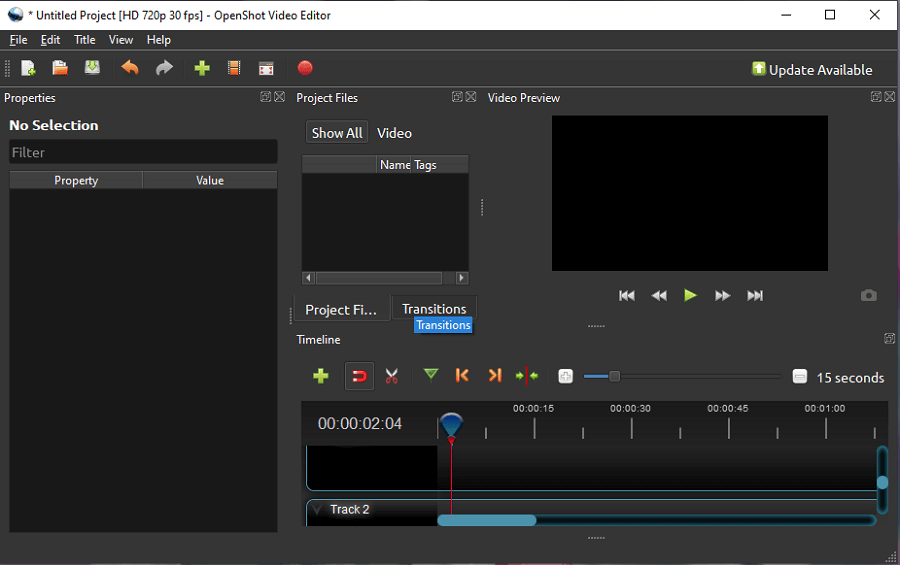900x565 pixels.
Task: Click the properties Filter field
Action: point(143,152)
